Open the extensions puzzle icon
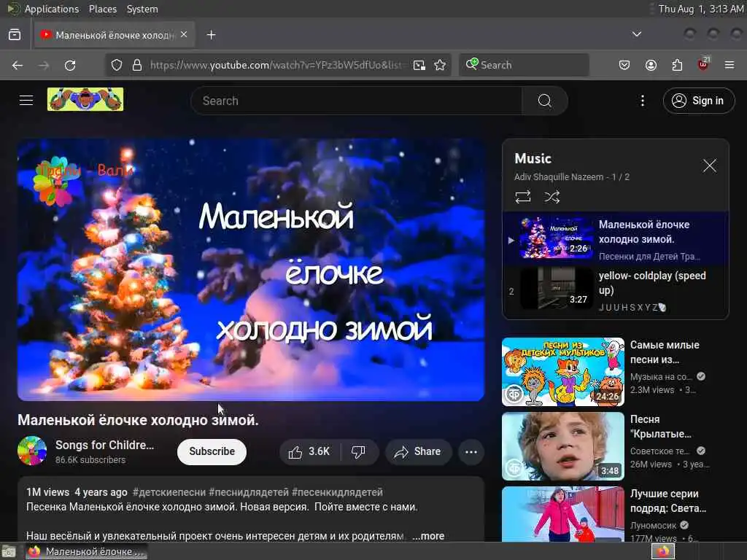Image resolution: width=747 pixels, height=560 pixels. coord(677,65)
